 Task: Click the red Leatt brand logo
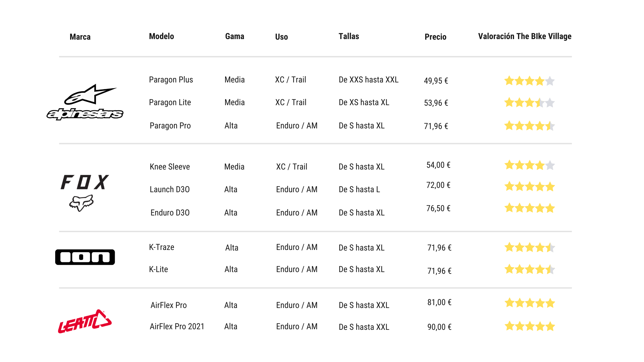[85, 321]
